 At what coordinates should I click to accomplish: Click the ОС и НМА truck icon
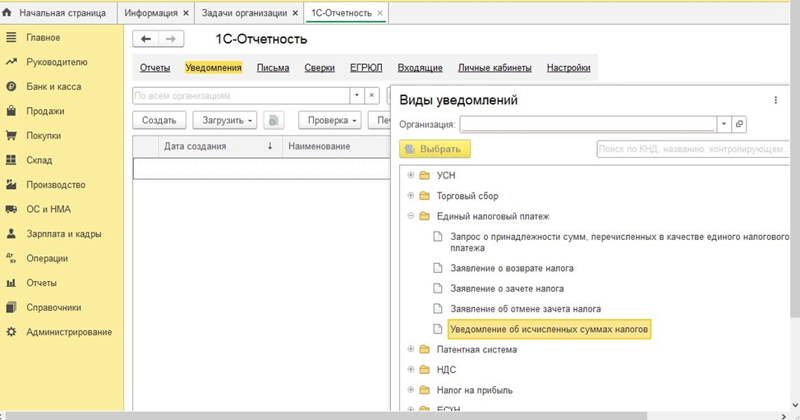tap(11, 209)
